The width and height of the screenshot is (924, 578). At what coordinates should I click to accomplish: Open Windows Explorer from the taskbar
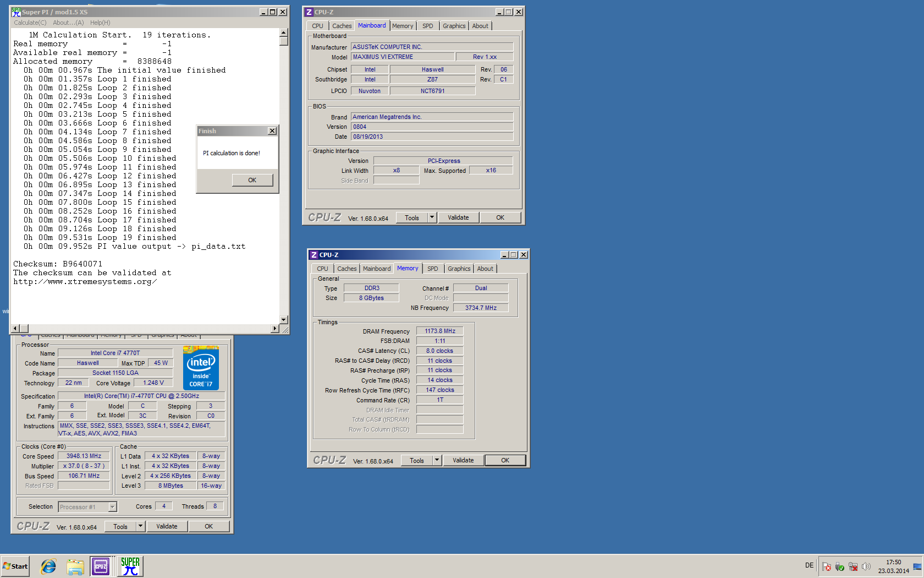[x=75, y=566]
